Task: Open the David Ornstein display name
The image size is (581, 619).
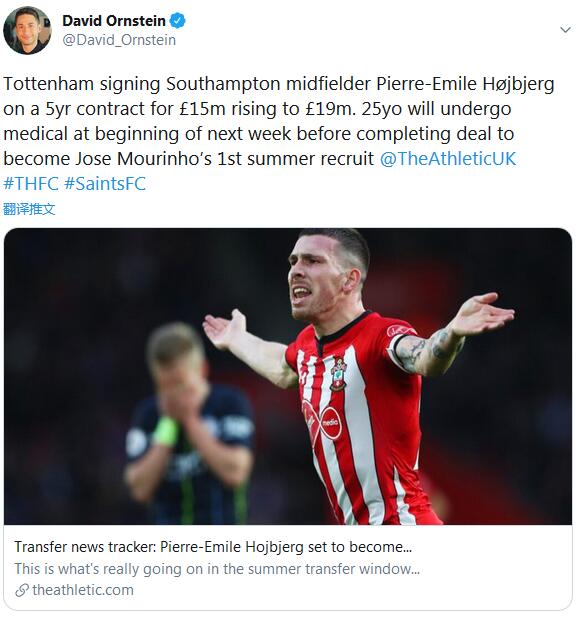Action: click(x=114, y=21)
